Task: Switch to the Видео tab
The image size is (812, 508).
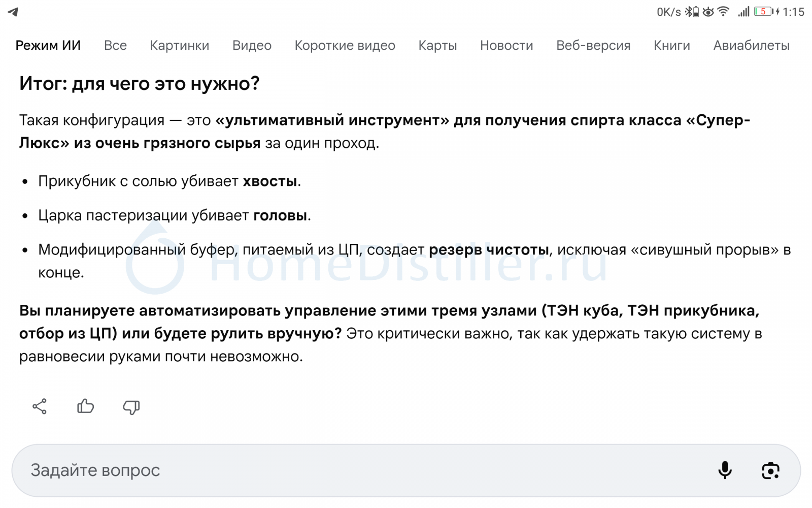Action: pos(252,46)
